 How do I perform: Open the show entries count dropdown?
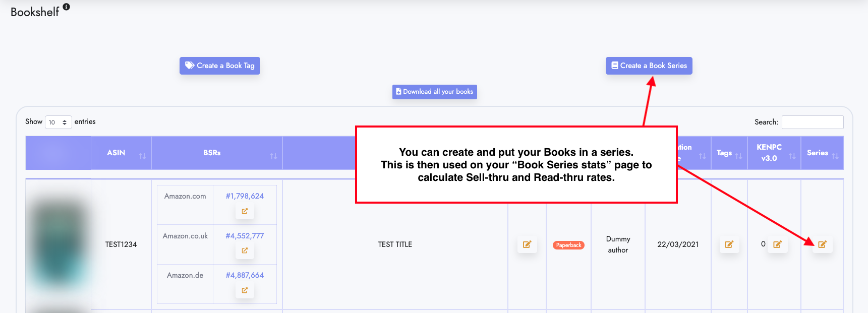[59, 122]
